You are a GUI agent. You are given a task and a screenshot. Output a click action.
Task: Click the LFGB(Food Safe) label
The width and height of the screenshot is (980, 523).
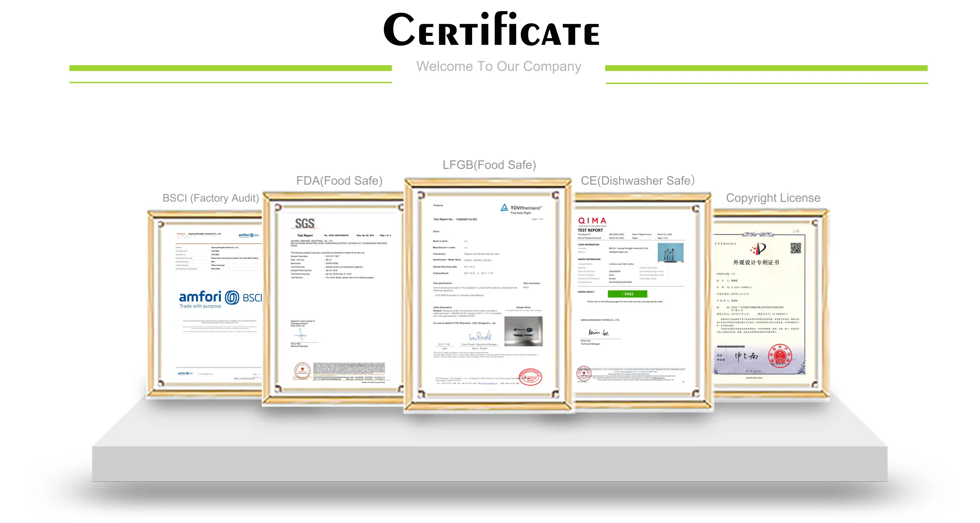[x=489, y=165]
